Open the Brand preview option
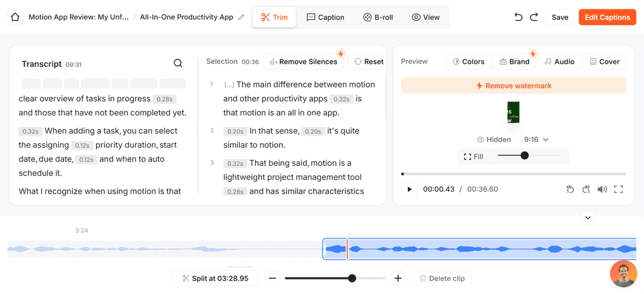This screenshot has height=294, width=644. (x=515, y=62)
